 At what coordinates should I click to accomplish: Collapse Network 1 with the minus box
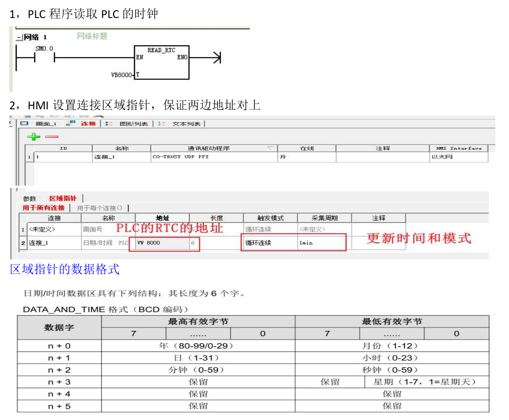pos(20,38)
